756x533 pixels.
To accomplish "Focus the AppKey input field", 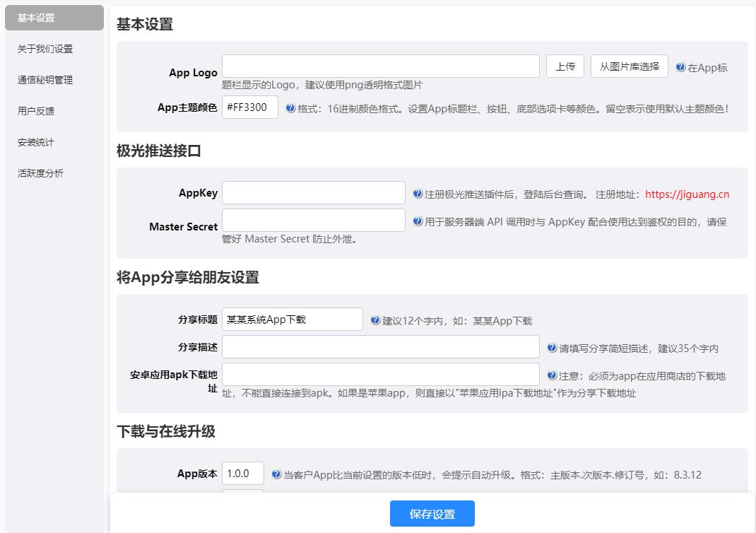I will [313, 192].
